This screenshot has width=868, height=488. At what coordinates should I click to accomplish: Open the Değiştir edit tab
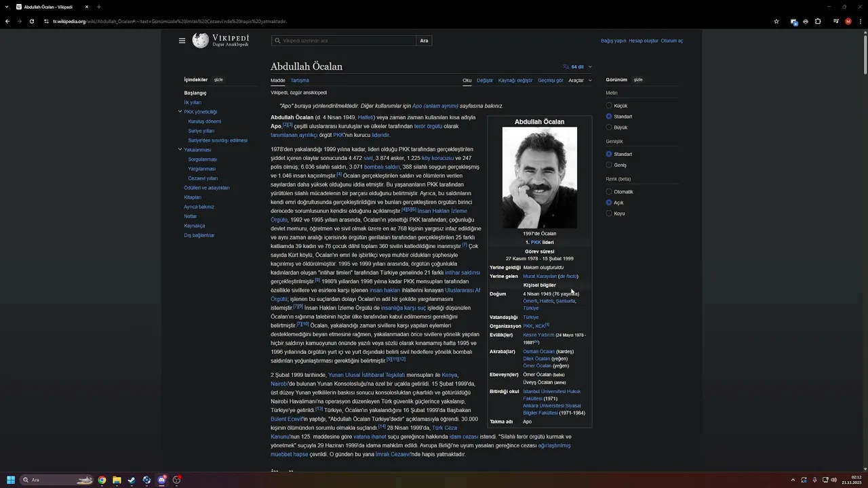485,80
